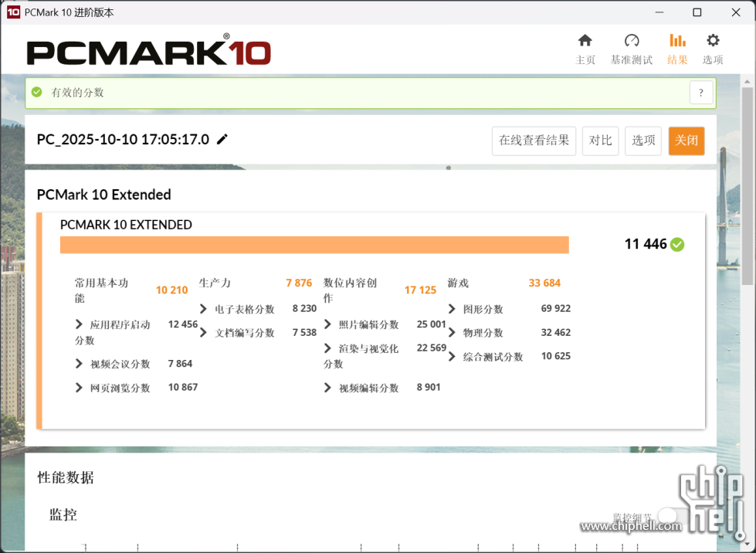Expand 文档编写分数 row
The width and height of the screenshot is (756, 553).
coord(203,333)
